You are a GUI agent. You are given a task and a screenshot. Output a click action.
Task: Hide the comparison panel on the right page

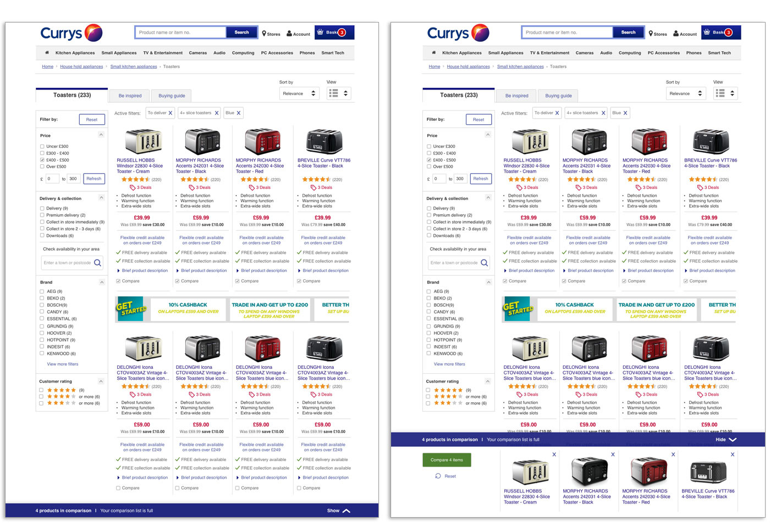pos(726,440)
